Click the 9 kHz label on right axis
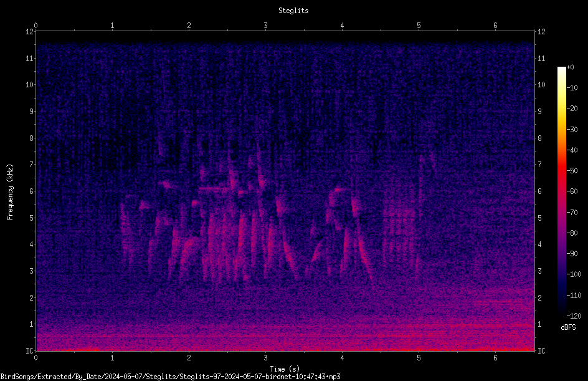The height and width of the screenshot is (381, 588). 539,112
